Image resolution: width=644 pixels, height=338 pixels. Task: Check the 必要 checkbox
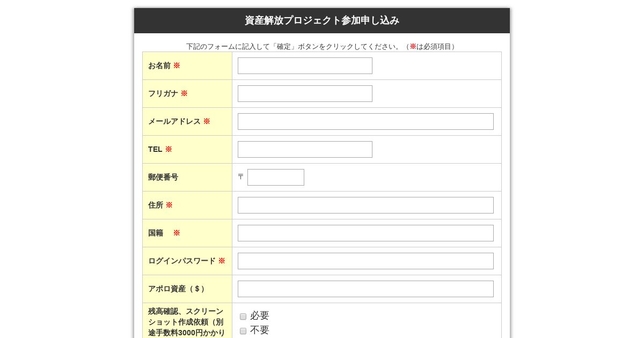[x=243, y=317]
